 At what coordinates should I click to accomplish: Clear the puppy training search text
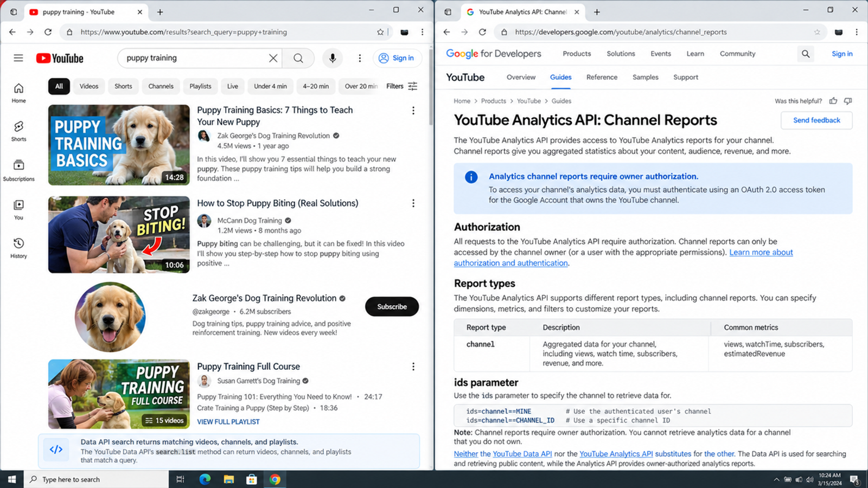273,58
